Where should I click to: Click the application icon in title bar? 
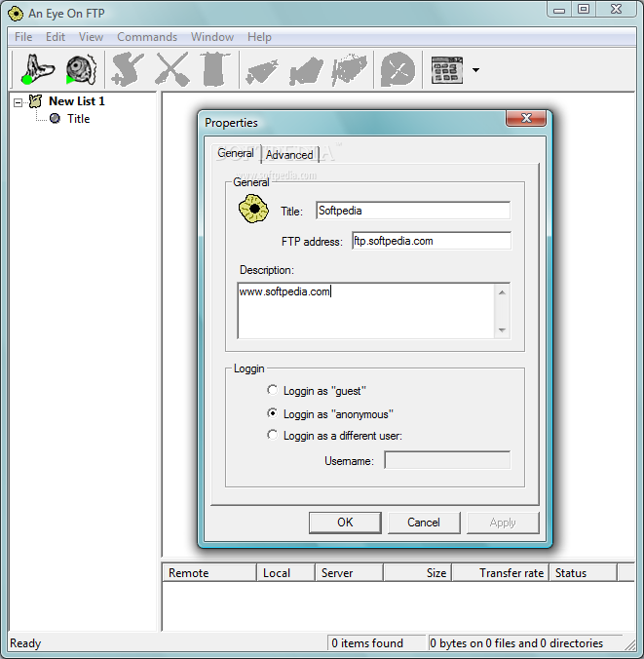coord(16,14)
